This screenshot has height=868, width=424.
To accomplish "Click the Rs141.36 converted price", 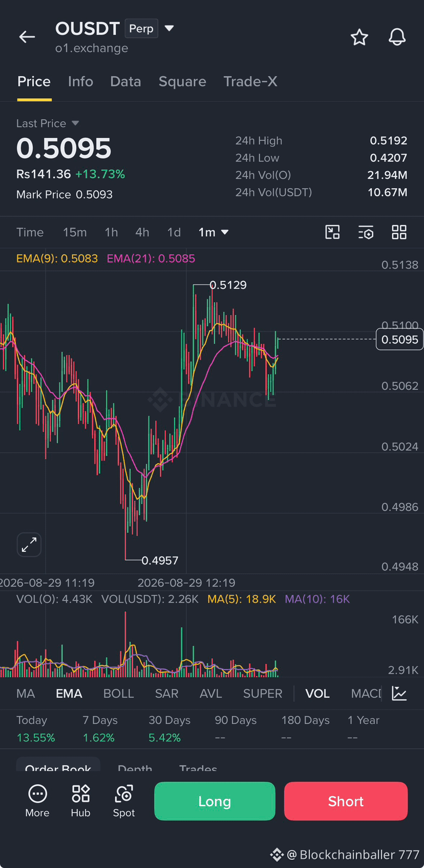I will coord(44,174).
